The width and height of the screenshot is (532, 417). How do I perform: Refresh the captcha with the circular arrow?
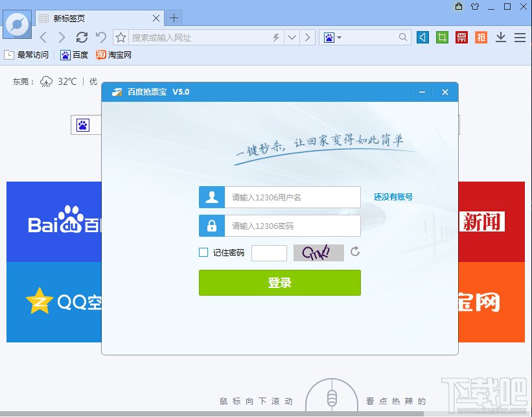tap(355, 251)
